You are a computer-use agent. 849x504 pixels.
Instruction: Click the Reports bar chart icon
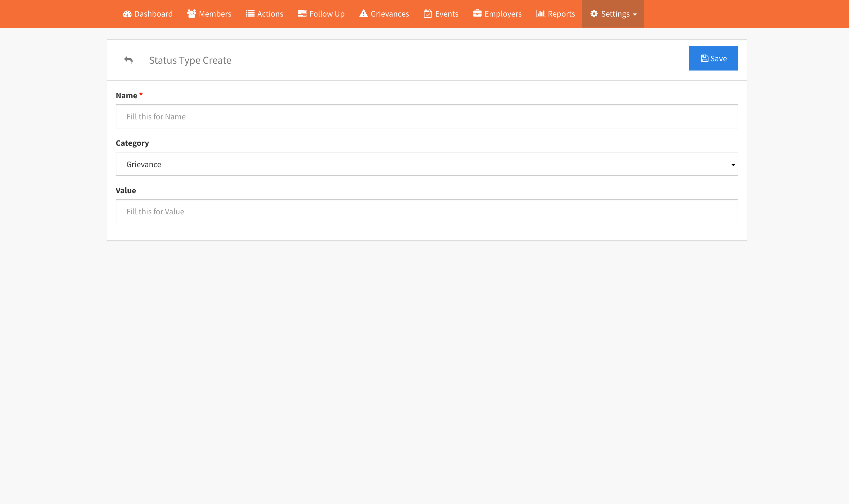pyautogui.click(x=540, y=13)
